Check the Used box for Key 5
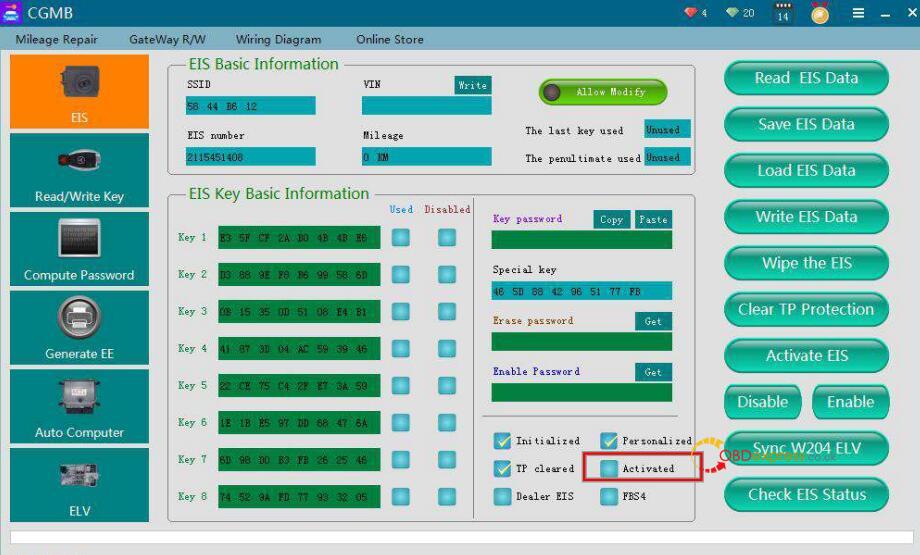 401,385
